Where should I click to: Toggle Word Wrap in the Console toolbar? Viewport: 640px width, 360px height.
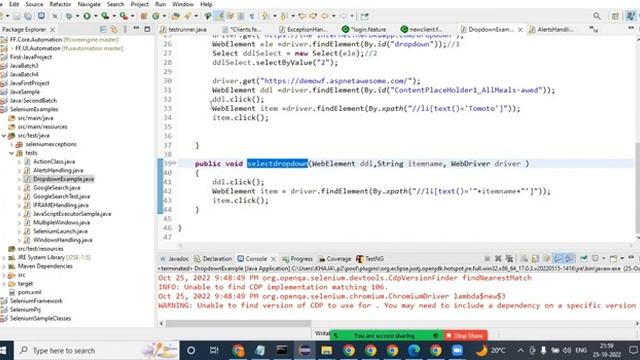click(x=547, y=258)
